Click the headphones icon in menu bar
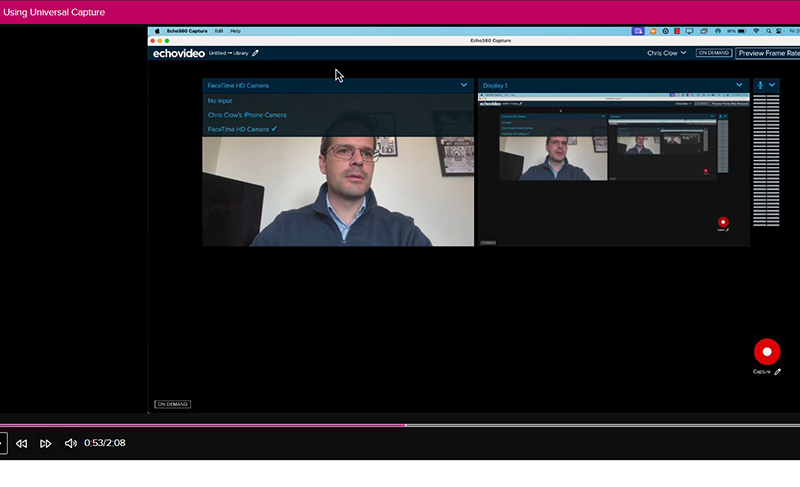 tap(718, 31)
